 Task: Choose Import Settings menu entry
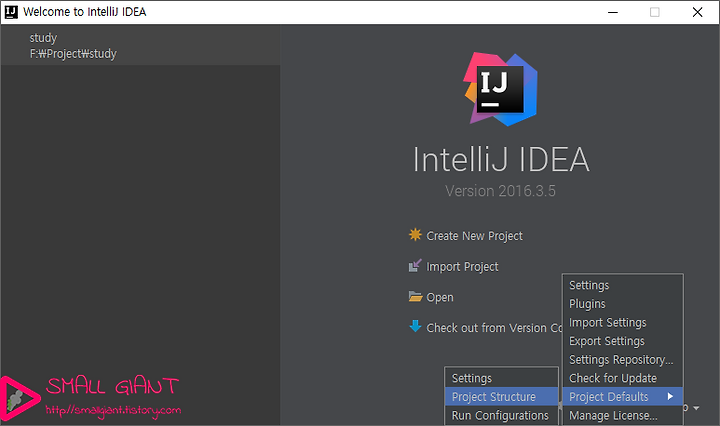pyautogui.click(x=623, y=322)
